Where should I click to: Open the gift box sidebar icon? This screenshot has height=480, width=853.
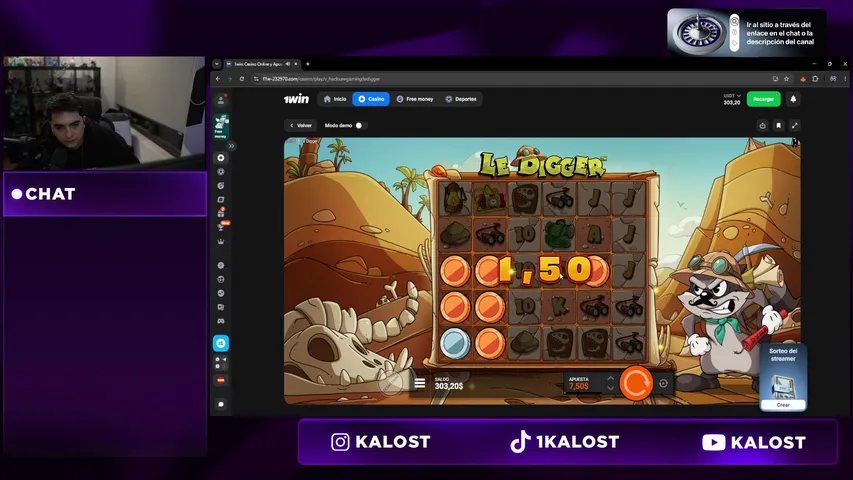(x=221, y=213)
